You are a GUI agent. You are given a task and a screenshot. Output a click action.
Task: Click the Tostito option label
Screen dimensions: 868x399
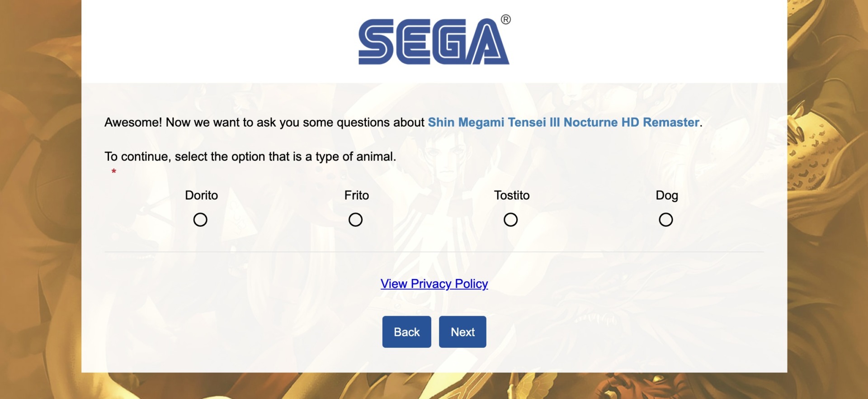[512, 195]
